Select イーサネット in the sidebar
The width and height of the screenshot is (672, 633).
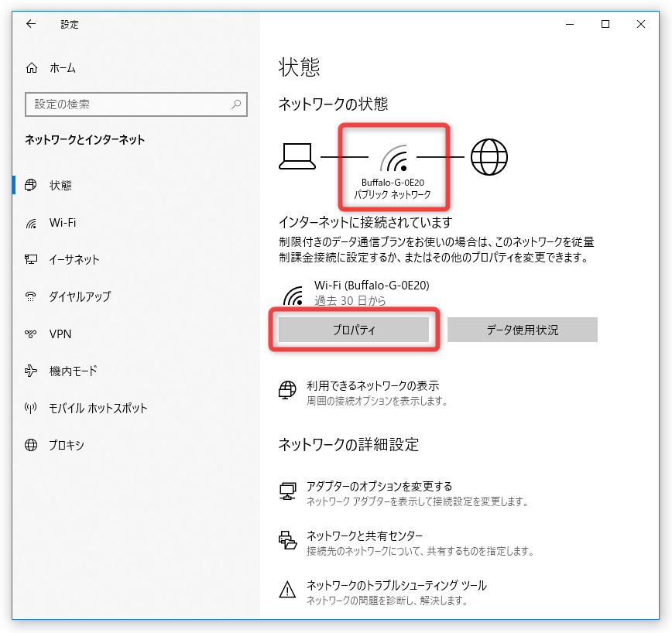74,259
